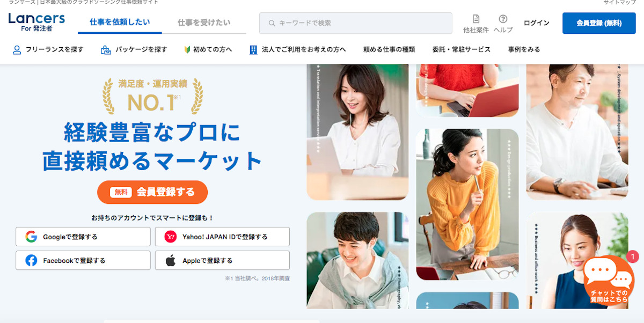Open 頼める仕事の種類 menu

click(x=389, y=49)
